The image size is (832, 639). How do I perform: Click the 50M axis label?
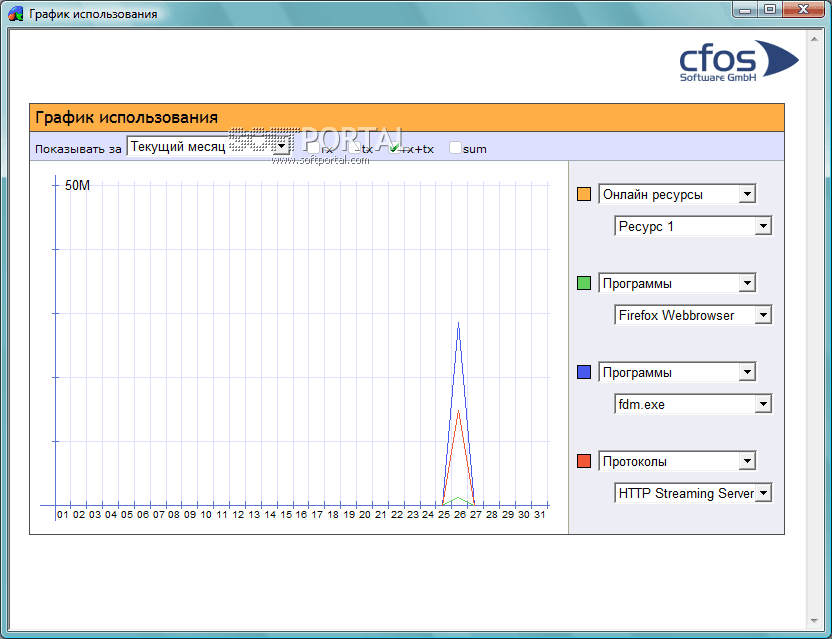[x=77, y=185]
